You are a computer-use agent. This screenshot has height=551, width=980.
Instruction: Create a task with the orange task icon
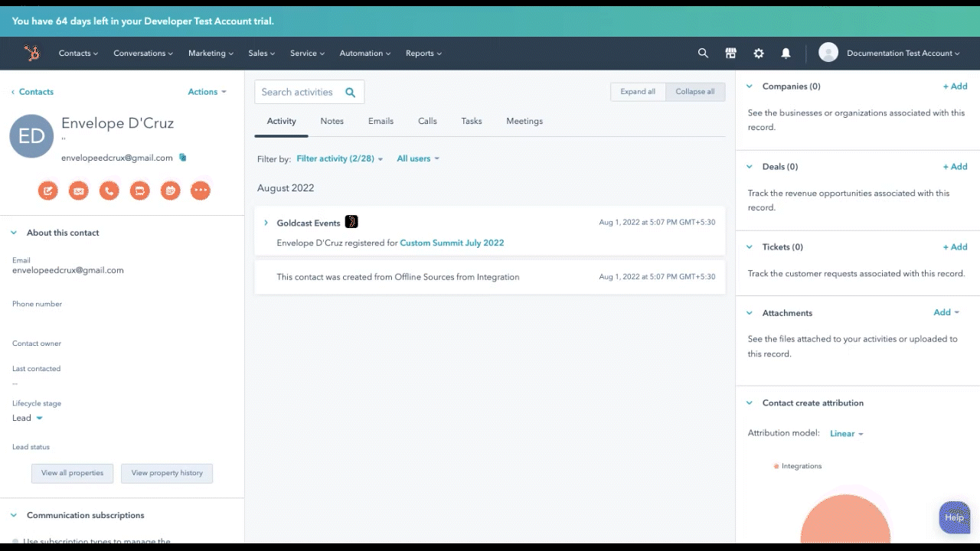(x=139, y=191)
